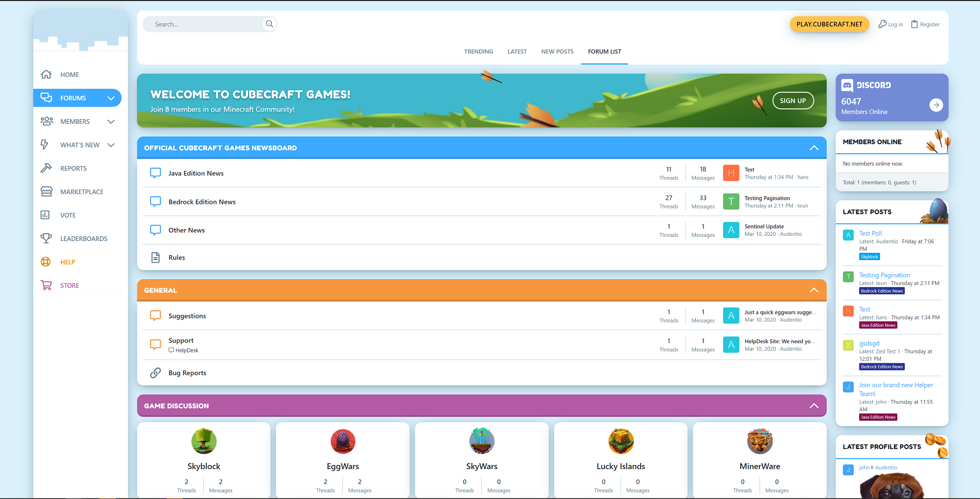Click the Bedrock Edition News chat icon
This screenshot has height=499, width=980.
(155, 201)
